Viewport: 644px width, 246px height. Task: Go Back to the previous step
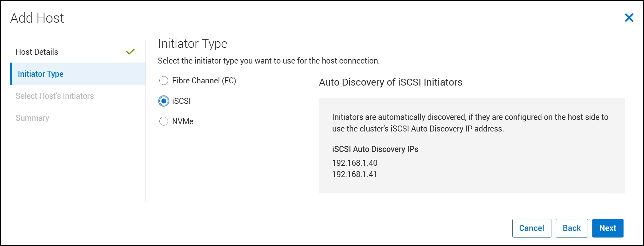tap(572, 228)
